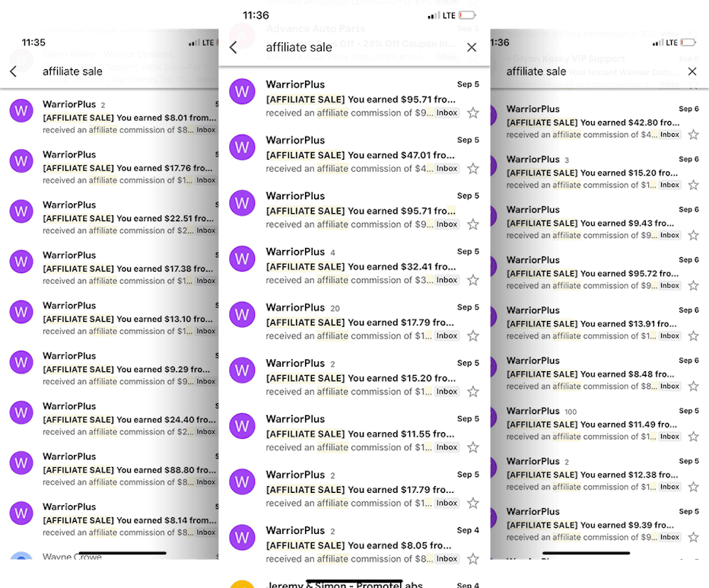Screen dimensions: 709x588
Task: Tap sender avatar on the $11.55 email
Action: pyautogui.click(x=242, y=426)
